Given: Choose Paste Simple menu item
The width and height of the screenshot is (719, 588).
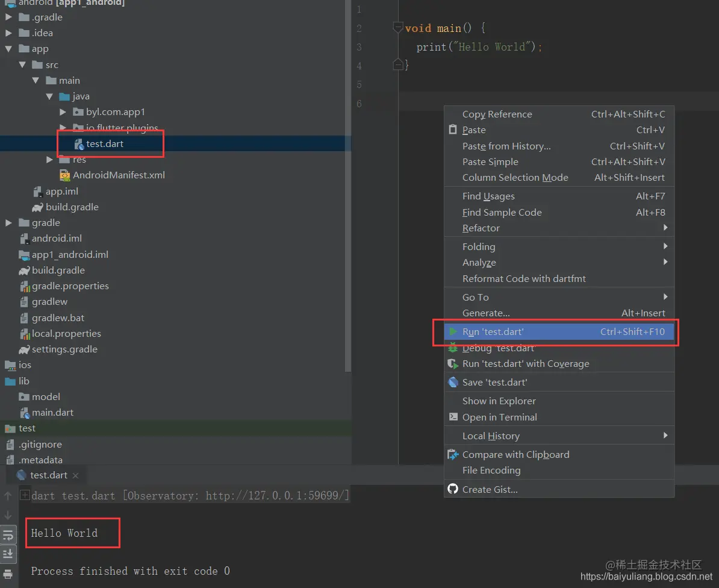Looking at the screenshot, I should [x=559, y=161].
